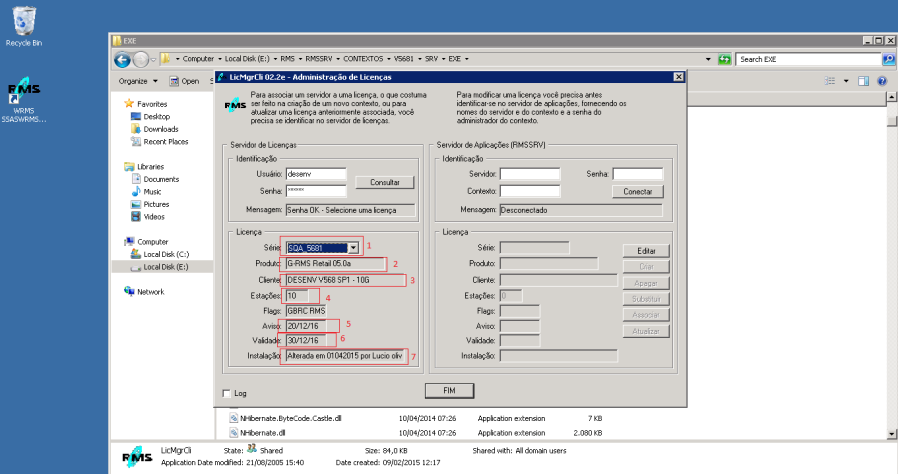Click the Recent Places icon
Screen dimensions: 898x474
tap(136, 141)
